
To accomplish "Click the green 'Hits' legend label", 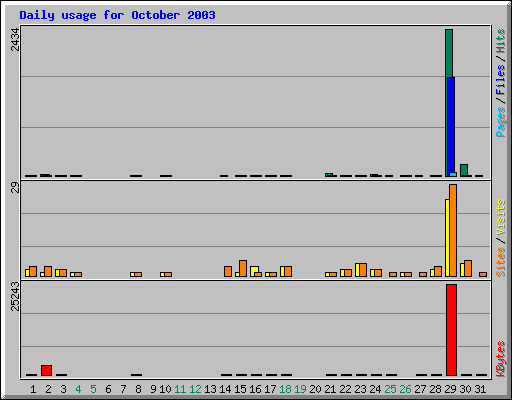I will tap(500, 41).
